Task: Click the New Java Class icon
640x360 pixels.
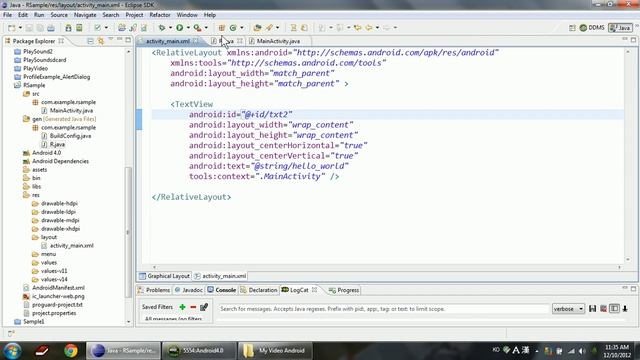Action: (x=233, y=28)
